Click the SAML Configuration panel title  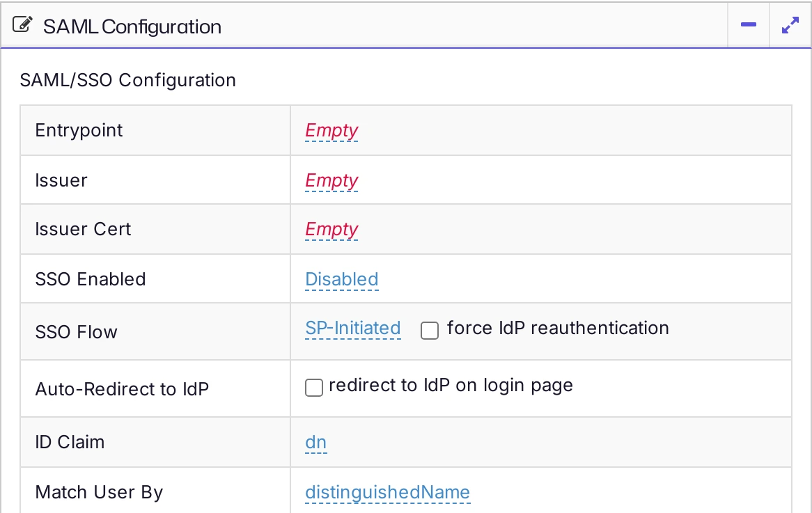132,27
